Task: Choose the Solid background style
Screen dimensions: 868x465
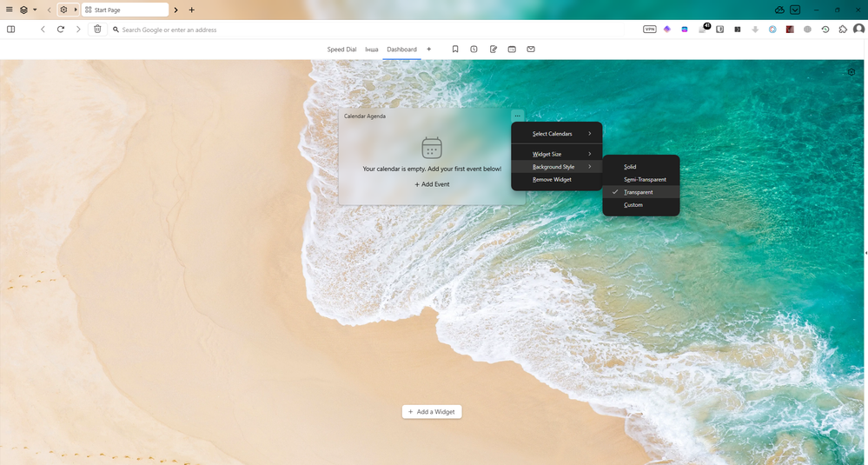Action: [x=630, y=167]
